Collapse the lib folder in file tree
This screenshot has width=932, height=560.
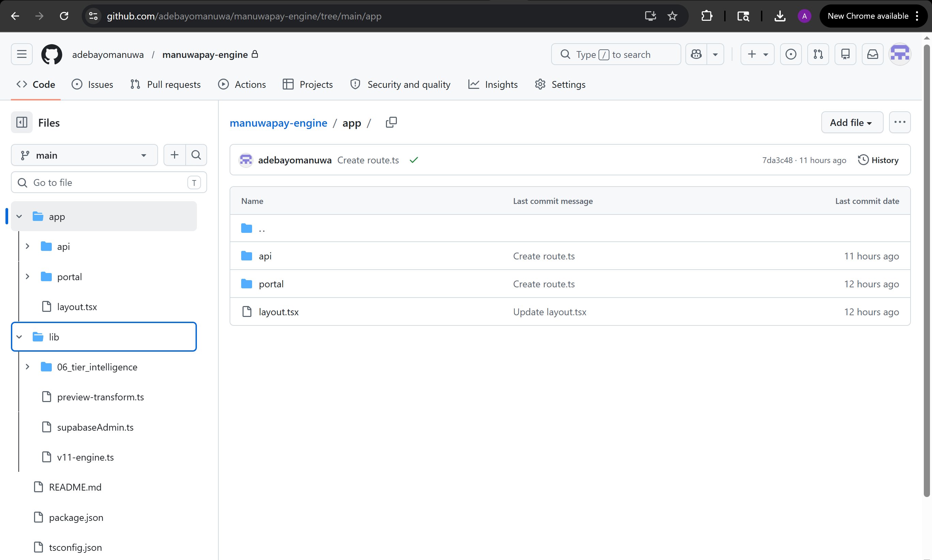[19, 337]
